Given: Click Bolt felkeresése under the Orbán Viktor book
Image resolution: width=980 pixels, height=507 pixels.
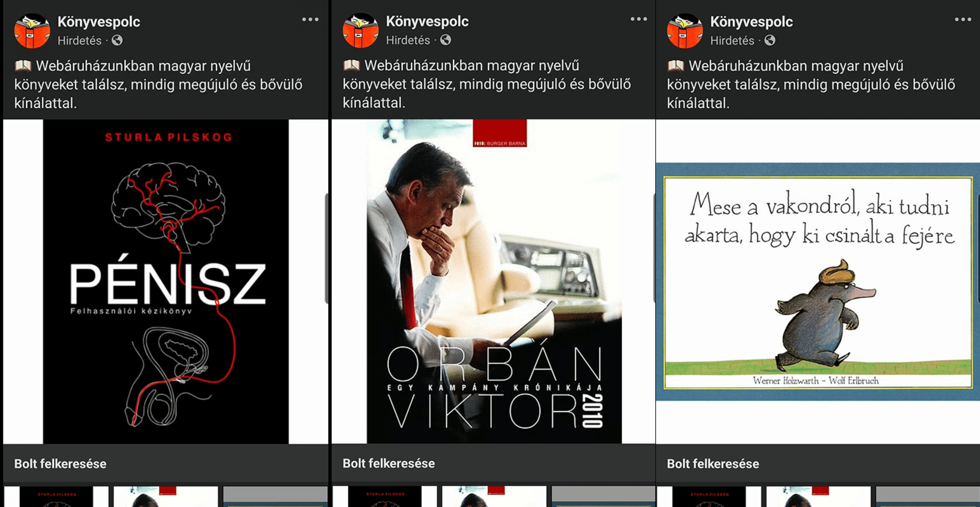Looking at the screenshot, I should (x=388, y=463).
